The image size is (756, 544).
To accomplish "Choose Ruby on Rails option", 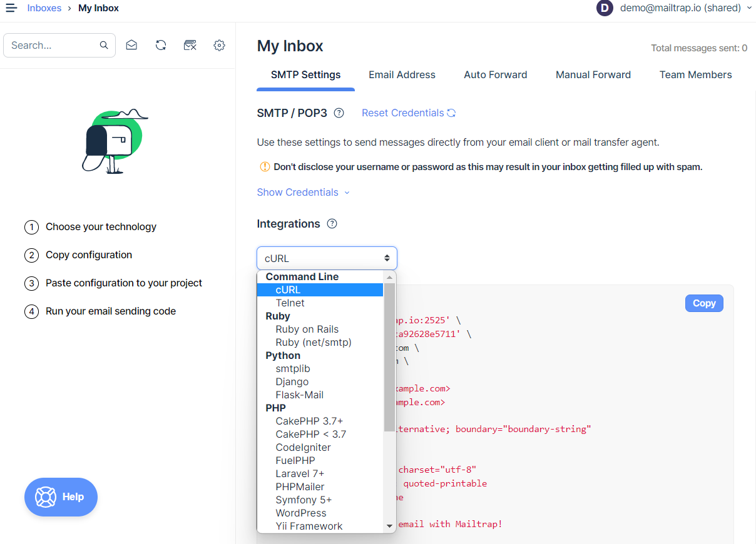I will click(320, 330).
